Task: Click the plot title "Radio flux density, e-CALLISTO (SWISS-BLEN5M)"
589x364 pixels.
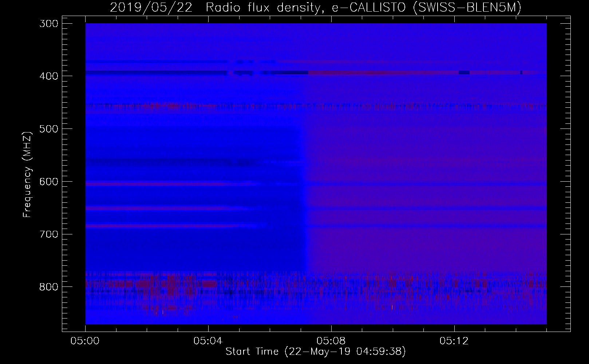Action: tap(364, 8)
